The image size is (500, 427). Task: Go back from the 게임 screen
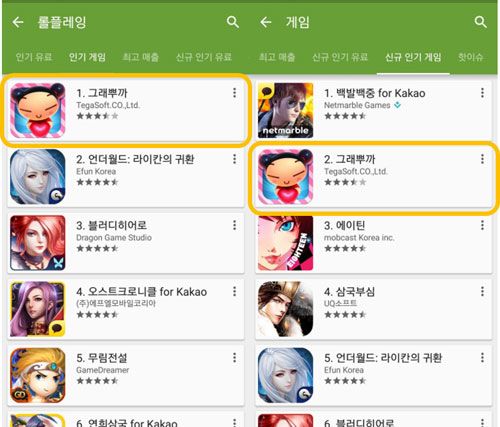click(x=266, y=22)
